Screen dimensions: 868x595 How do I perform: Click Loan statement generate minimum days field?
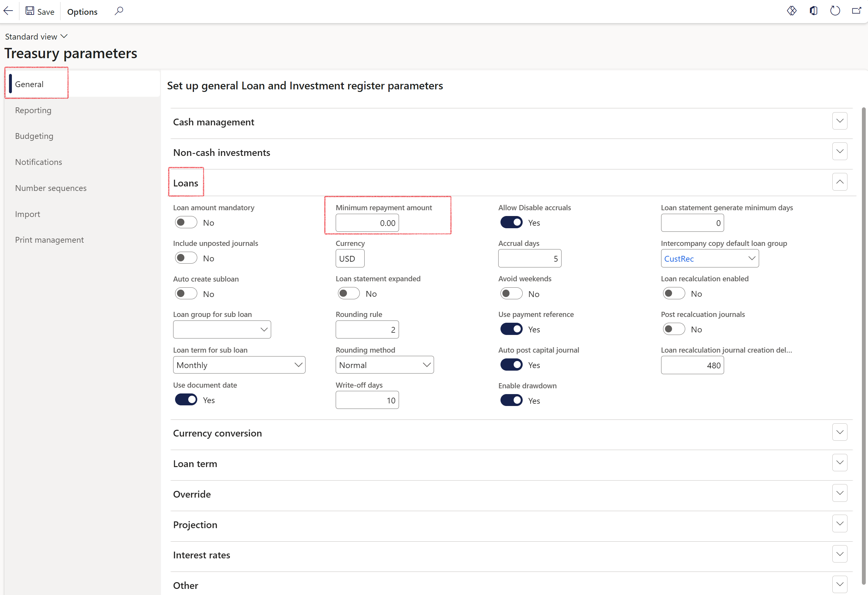click(693, 223)
